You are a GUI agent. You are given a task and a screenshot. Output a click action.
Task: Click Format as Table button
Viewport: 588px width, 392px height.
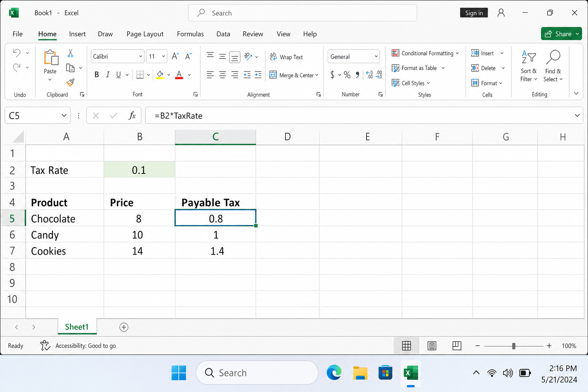point(418,68)
